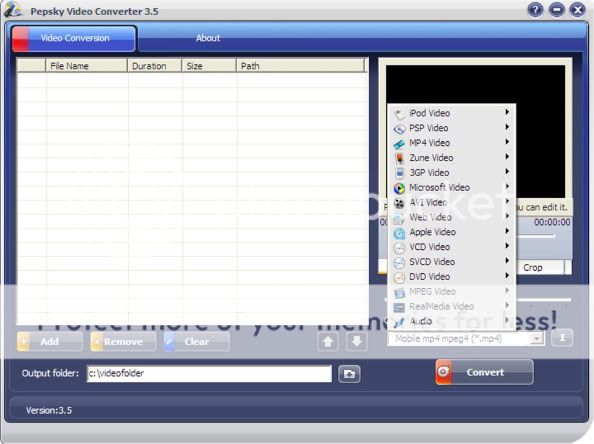Click the Output folder path field

(209, 374)
